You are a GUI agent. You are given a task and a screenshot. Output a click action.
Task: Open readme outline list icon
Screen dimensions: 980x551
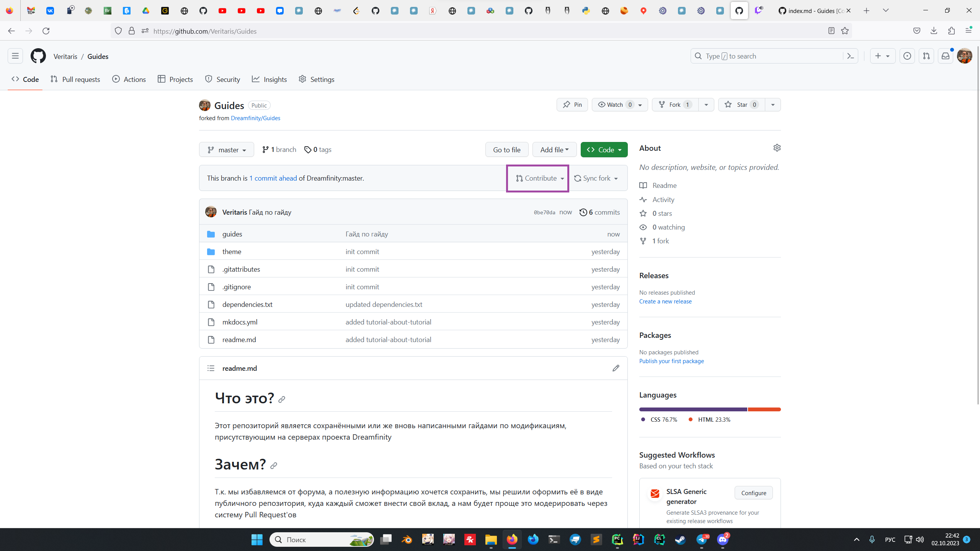coord(211,368)
